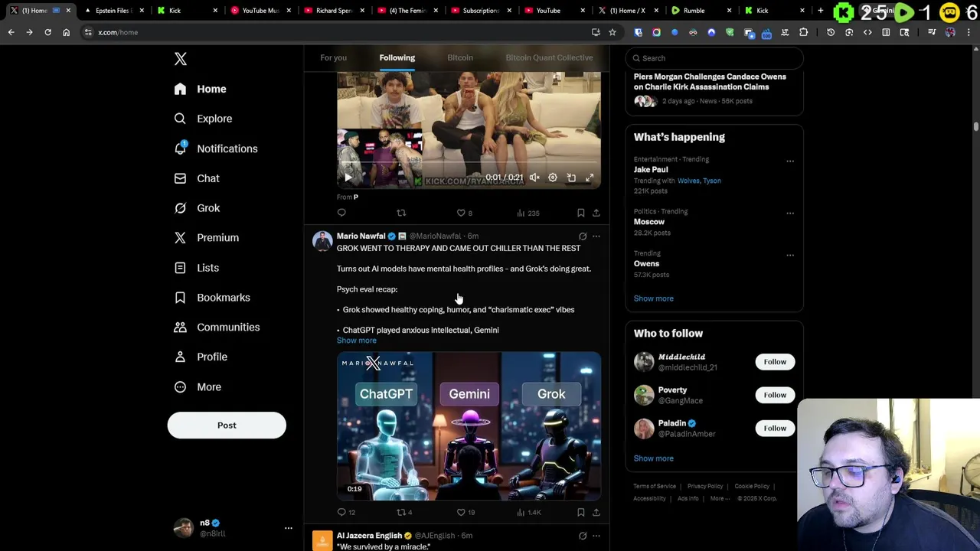Open top video settings gear

click(x=553, y=178)
